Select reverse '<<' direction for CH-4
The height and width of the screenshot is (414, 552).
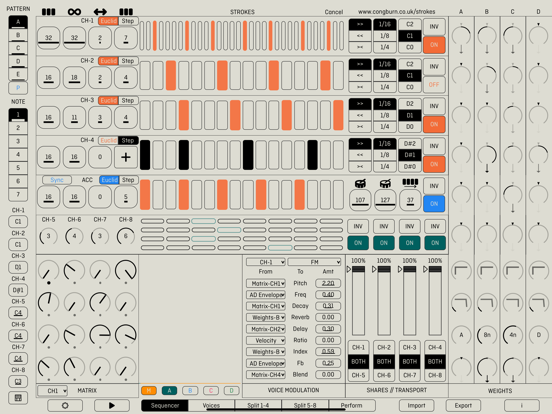(360, 155)
